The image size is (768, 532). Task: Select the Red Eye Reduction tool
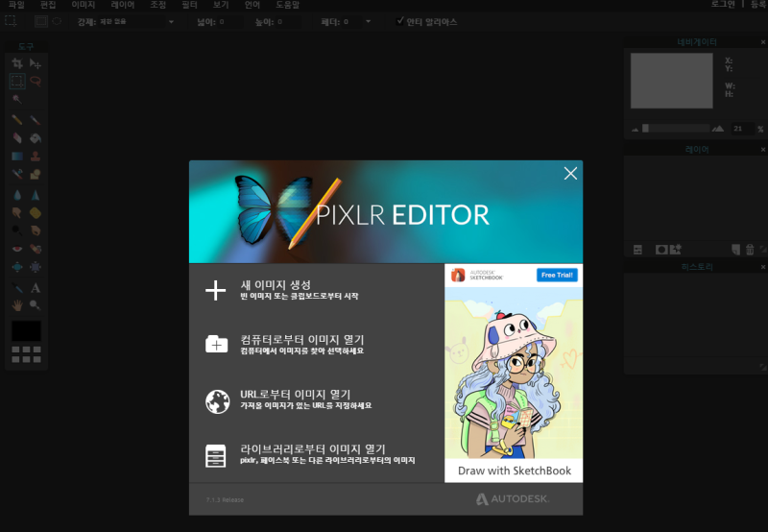17,249
